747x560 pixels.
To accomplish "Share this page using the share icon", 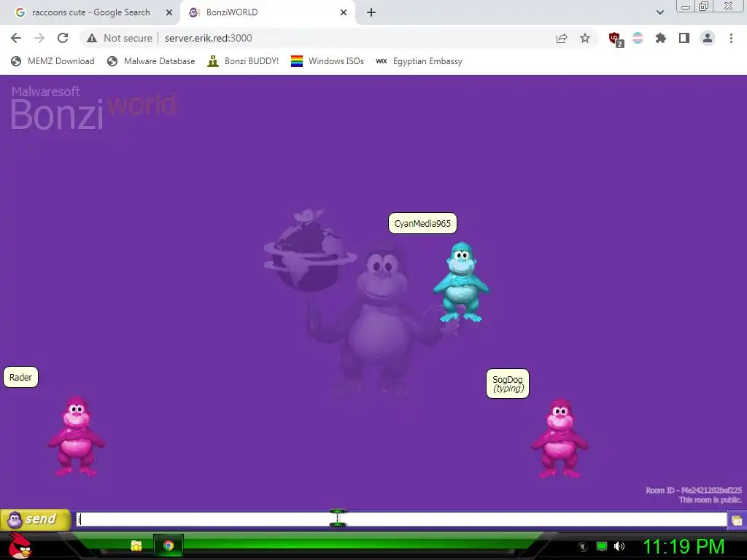I will point(562,38).
